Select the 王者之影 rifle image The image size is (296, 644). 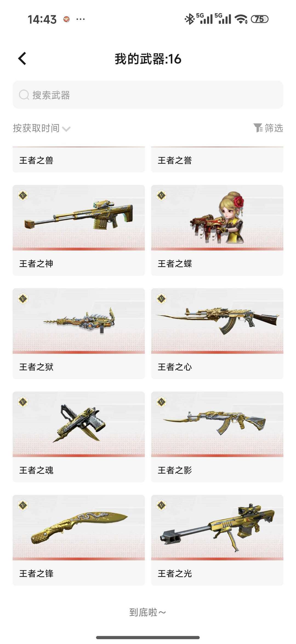point(214,423)
